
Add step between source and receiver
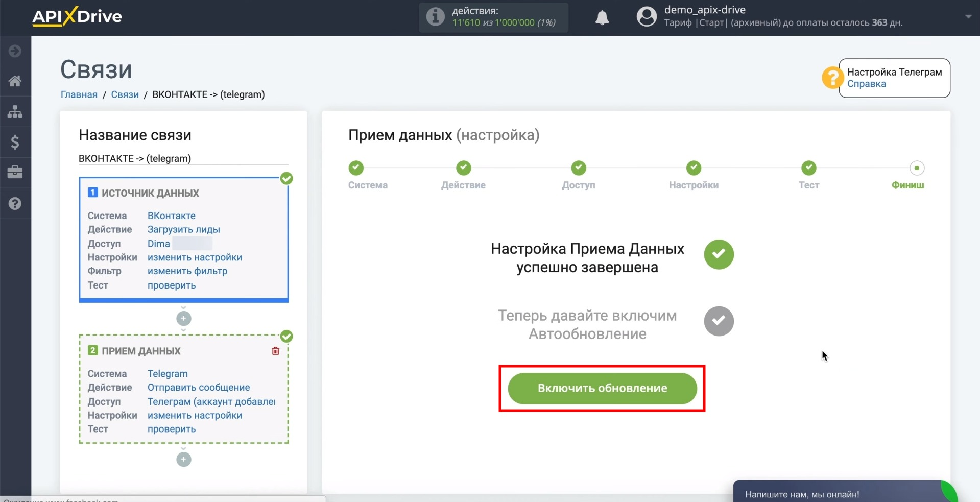[x=183, y=318]
